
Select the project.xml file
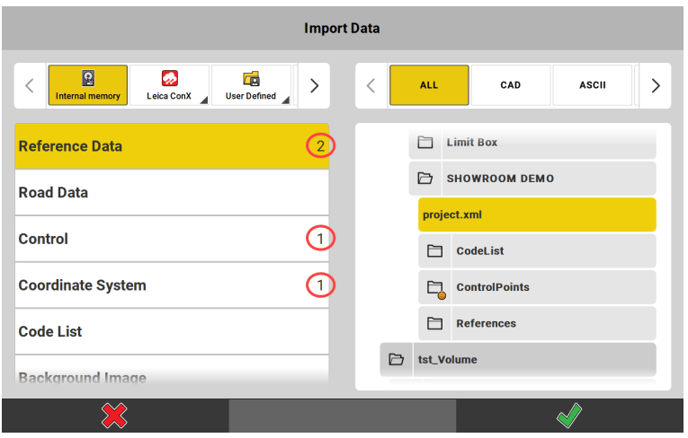[x=537, y=215]
